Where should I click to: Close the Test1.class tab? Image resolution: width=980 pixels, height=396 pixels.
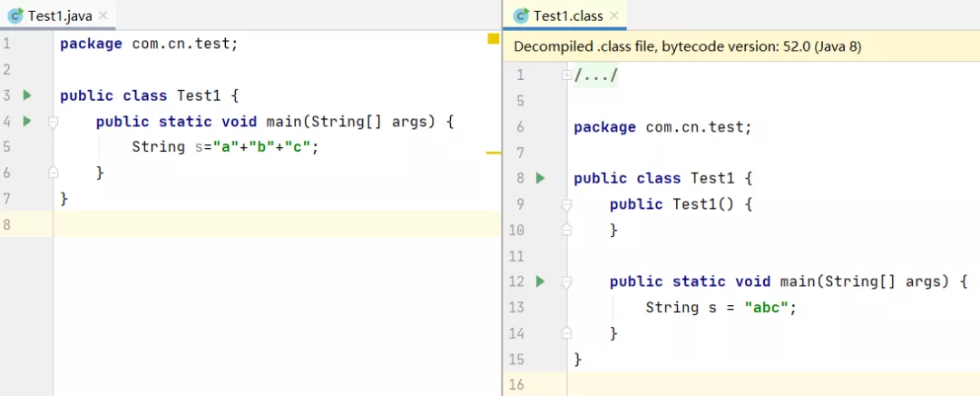point(614,15)
